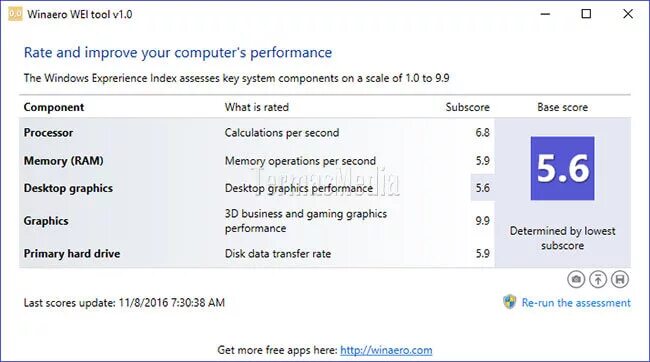Close the Winaero WEI tool window
The image size is (650, 362).
click(628, 14)
